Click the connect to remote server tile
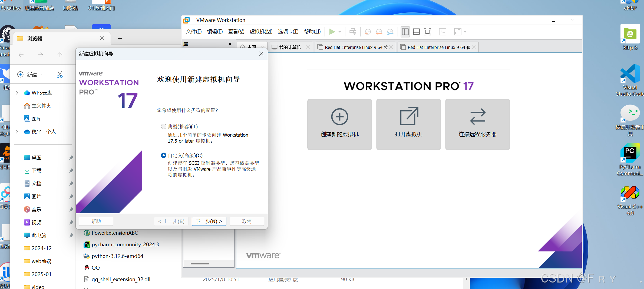The height and width of the screenshot is (289, 644). (x=477, y=124)
